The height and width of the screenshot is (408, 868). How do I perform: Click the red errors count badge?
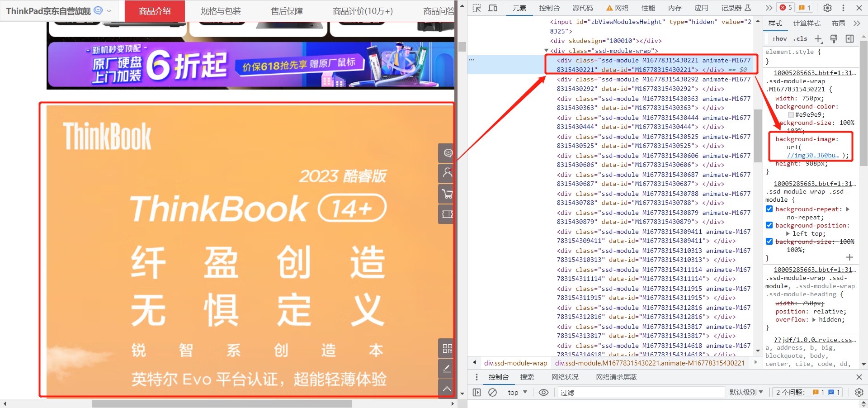click(786, 8)
